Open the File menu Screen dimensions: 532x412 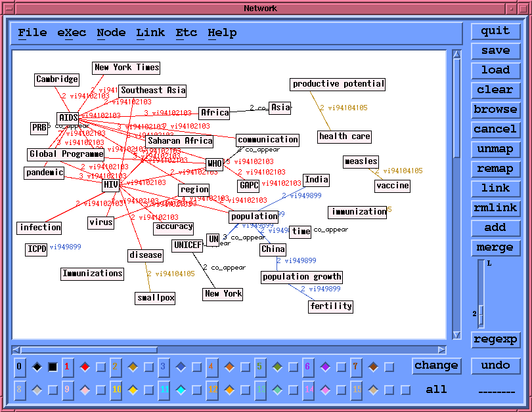point(32,33)
